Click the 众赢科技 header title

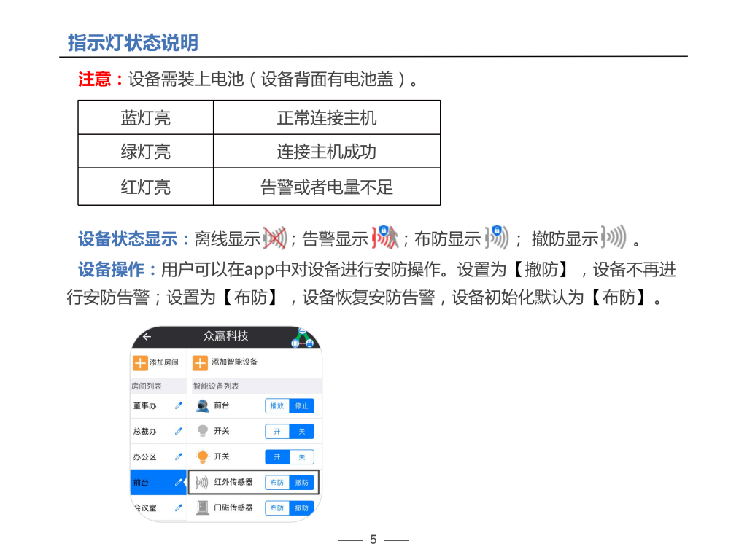click(x=225, y=336)
